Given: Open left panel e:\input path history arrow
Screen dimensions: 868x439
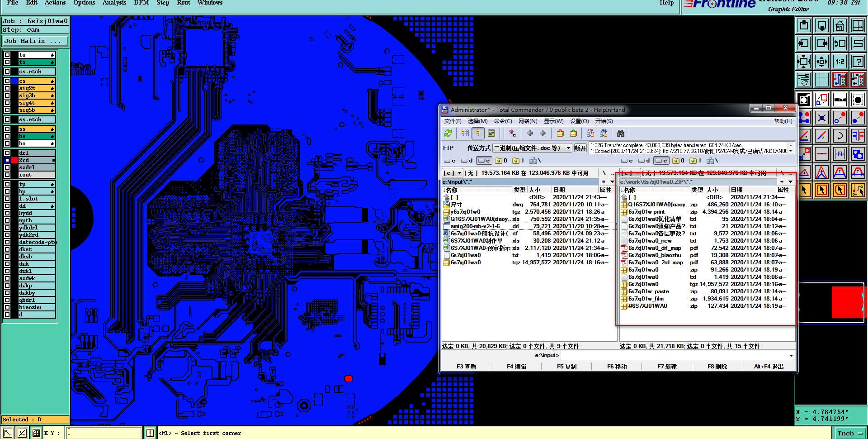Looking at the screenshot, I should pos(612,182).
